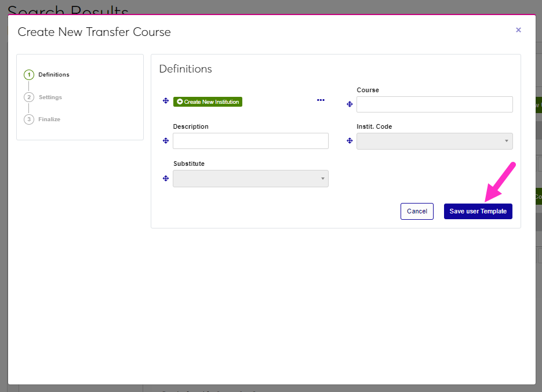
Task: Open the three-dots options menu
Action: click(x=321, y=100)
